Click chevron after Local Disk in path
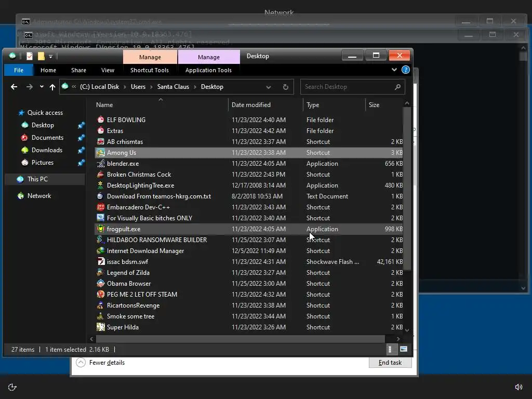The width and height of the screenshot is (532, 399). click(x=125, y=87)
